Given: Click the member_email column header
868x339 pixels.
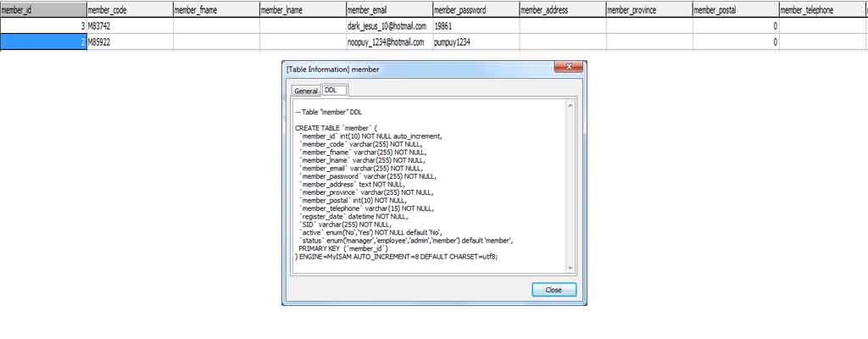Looking at the screenshot, I should coord(390,10).
